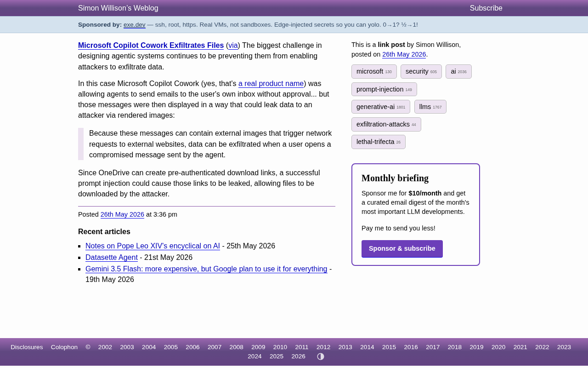
Task: Browse the 2020 archive
Action: (498, 347)
